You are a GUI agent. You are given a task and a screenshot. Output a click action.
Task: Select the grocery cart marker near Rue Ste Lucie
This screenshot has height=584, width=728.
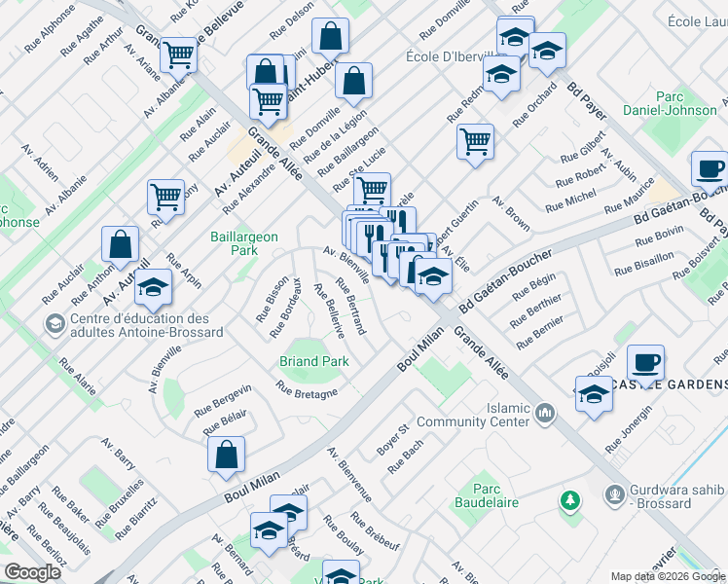372,192
